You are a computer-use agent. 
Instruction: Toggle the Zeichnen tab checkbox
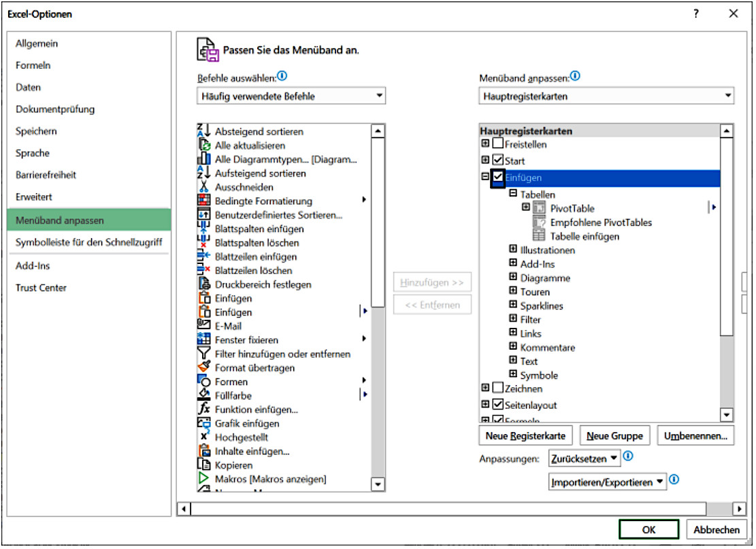coord(498,388)
